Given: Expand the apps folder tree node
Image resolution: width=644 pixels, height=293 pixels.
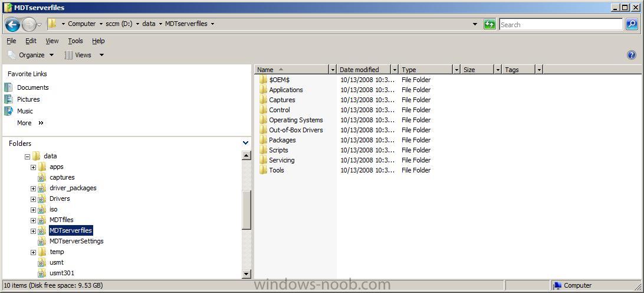Looking at the screenshot, I should coord(33,167).
